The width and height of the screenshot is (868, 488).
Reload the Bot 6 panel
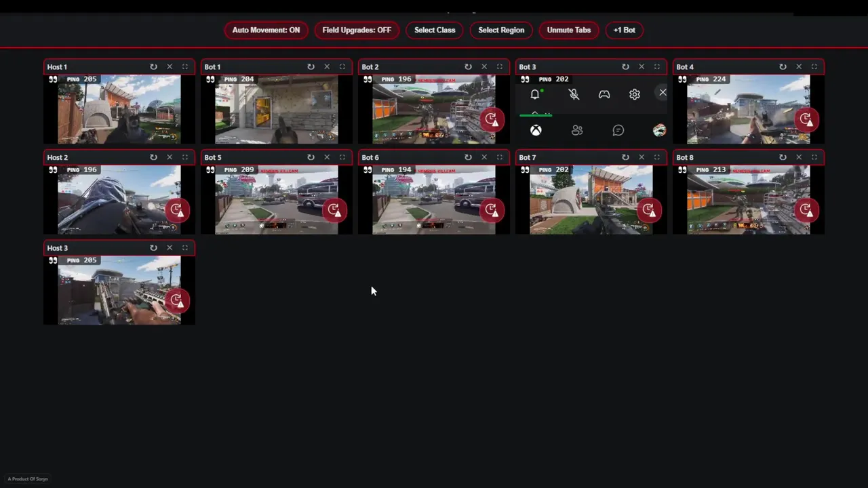click(468, 157)
